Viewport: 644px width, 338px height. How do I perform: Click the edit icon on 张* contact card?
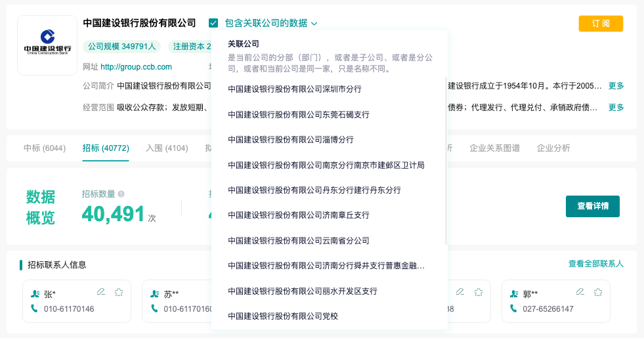101,291
